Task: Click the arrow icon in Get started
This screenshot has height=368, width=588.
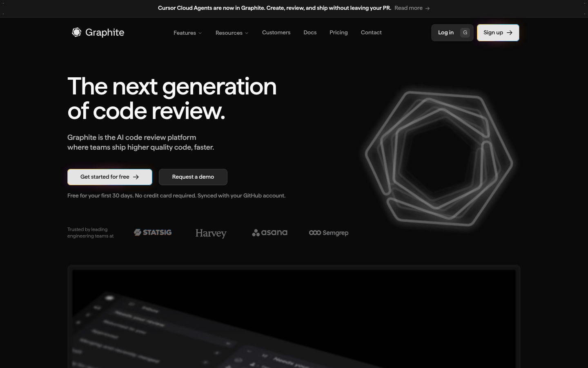Action: 136,177
